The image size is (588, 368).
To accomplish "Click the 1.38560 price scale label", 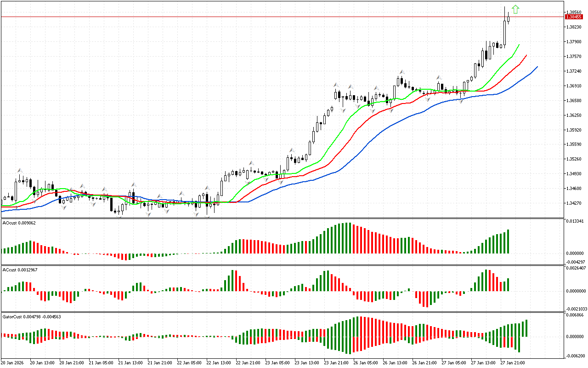I will click(574, 12).
